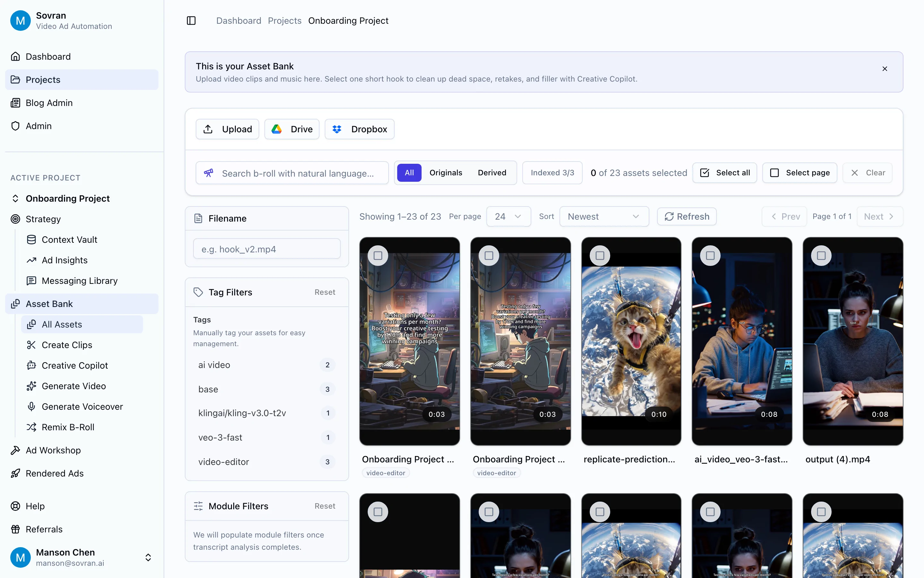
Task: Click Ad Insights trend icon
Action: (31, 260)
